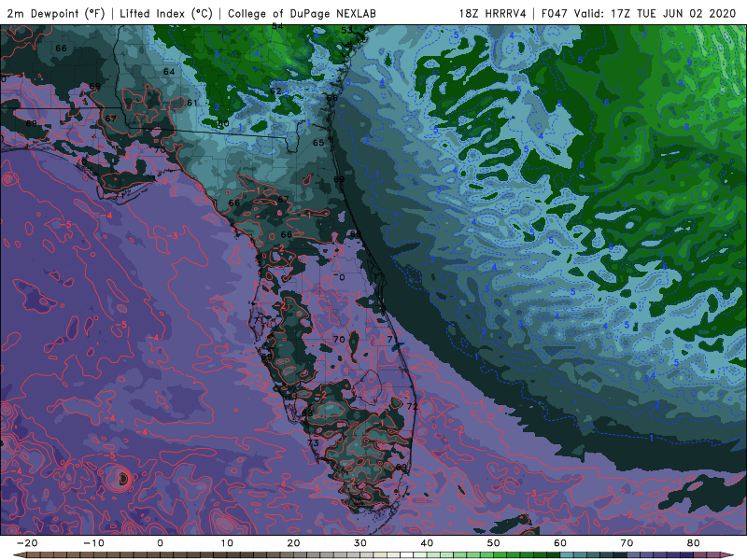Click the 65 dewpoint value on the map
Screen dimensions: 747x560
[x=318, y=143]
